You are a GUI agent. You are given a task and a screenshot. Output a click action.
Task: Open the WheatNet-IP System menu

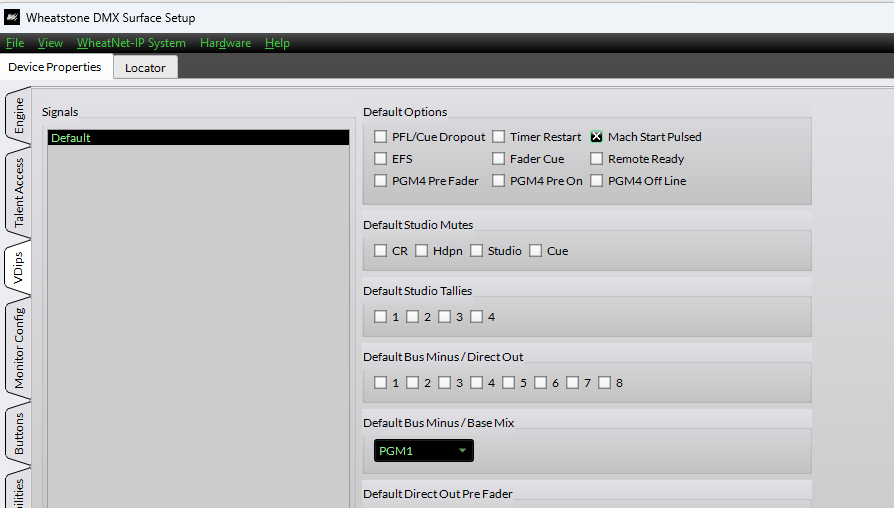coord(131,43)
